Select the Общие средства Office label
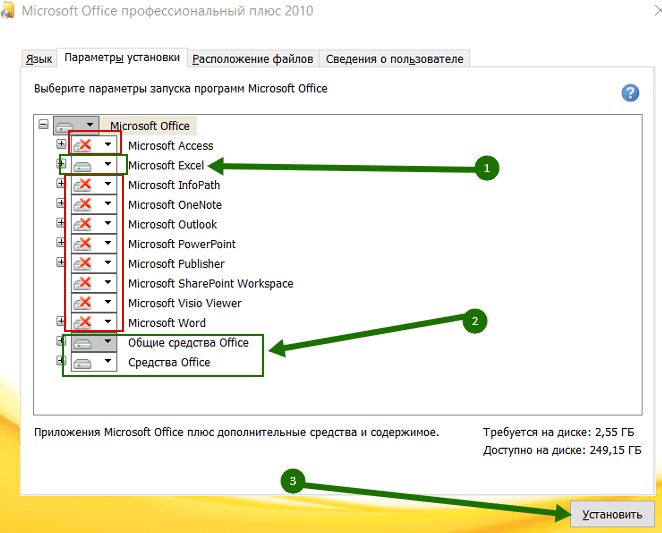The width and height of the screenshot is (662, 533). pyautogui.click(x=188, y=343)
